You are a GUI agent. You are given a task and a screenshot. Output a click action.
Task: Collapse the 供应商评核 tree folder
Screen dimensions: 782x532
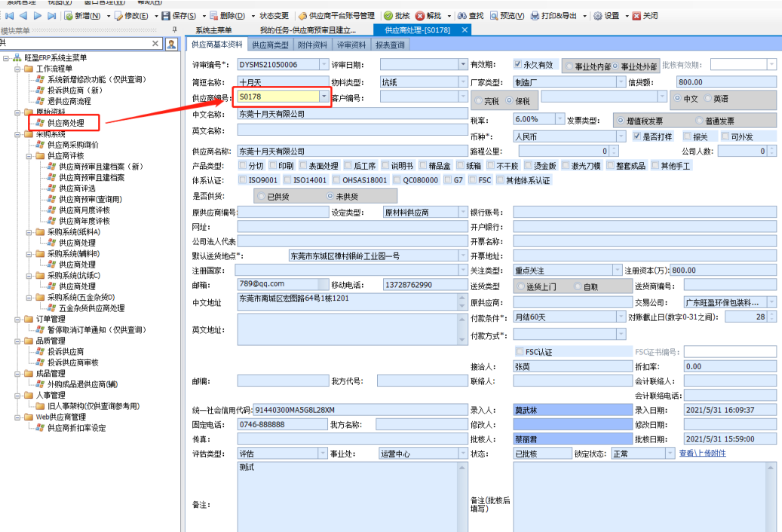click(x=29, y=156)
